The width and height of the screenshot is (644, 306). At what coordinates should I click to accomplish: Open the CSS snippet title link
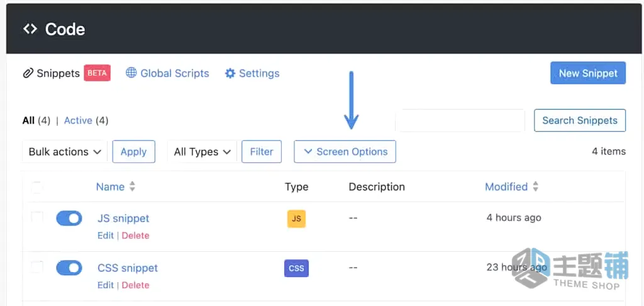pyautogui.click(x=128, y=268)
